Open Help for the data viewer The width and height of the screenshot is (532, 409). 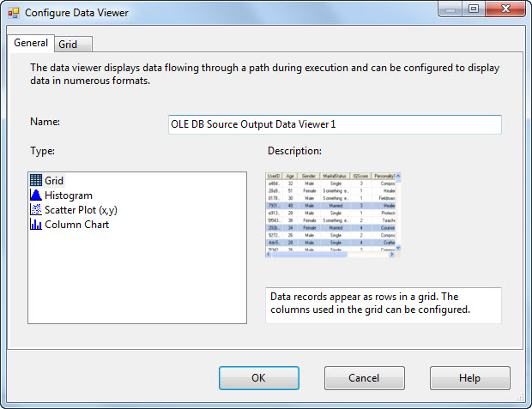pos(470,378)
